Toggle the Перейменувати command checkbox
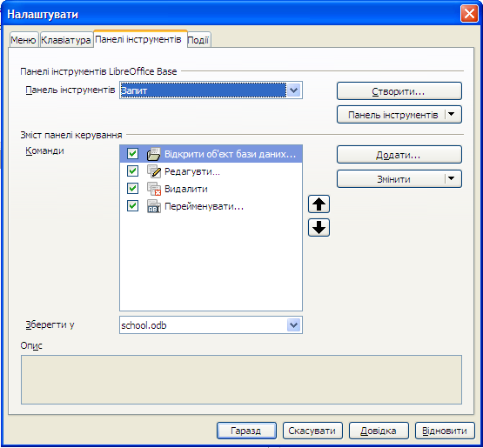Image resolution: width=483 pixels, height=448 pixels. coord(132,206)
